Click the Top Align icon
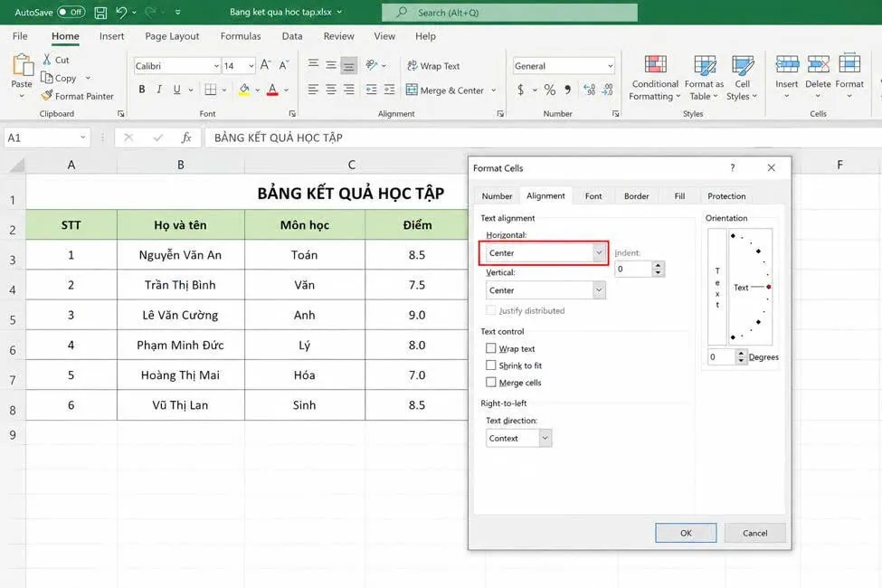Screen dimensions: 882x588 click(x=313, y=65)
